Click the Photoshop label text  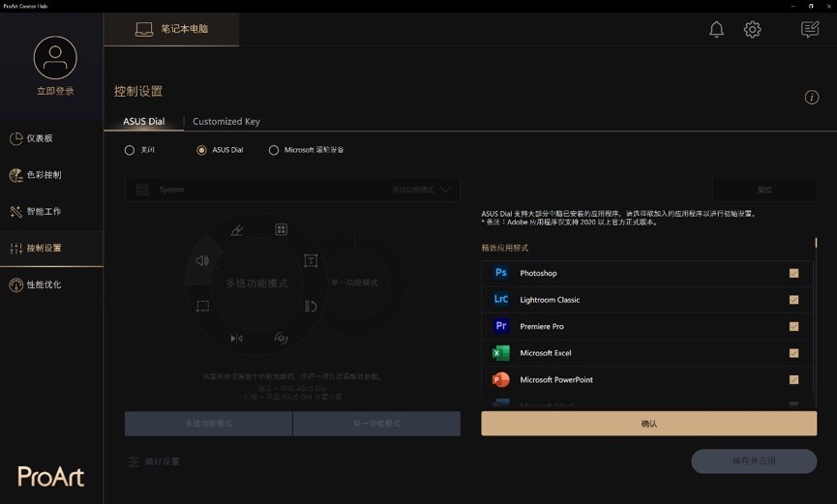[538, 273]
